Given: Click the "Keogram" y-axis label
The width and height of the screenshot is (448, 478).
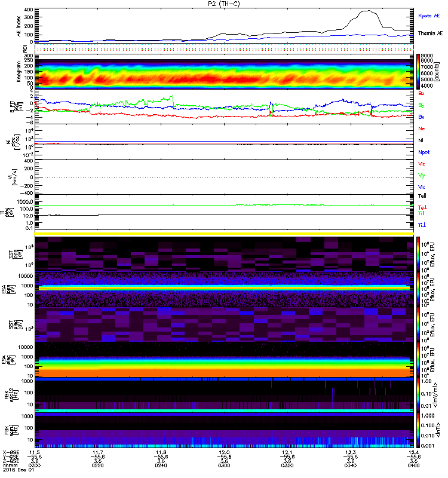Looking at the screenshot, I should pyautogui.click(x=19, y=71).
